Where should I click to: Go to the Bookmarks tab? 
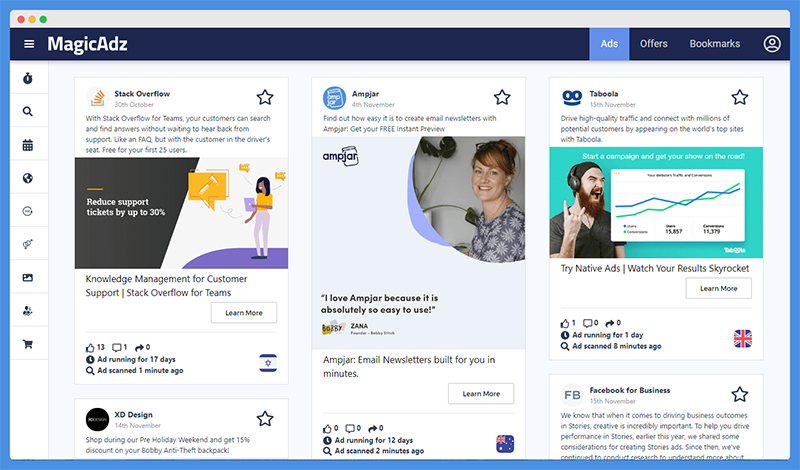(714, 44)
